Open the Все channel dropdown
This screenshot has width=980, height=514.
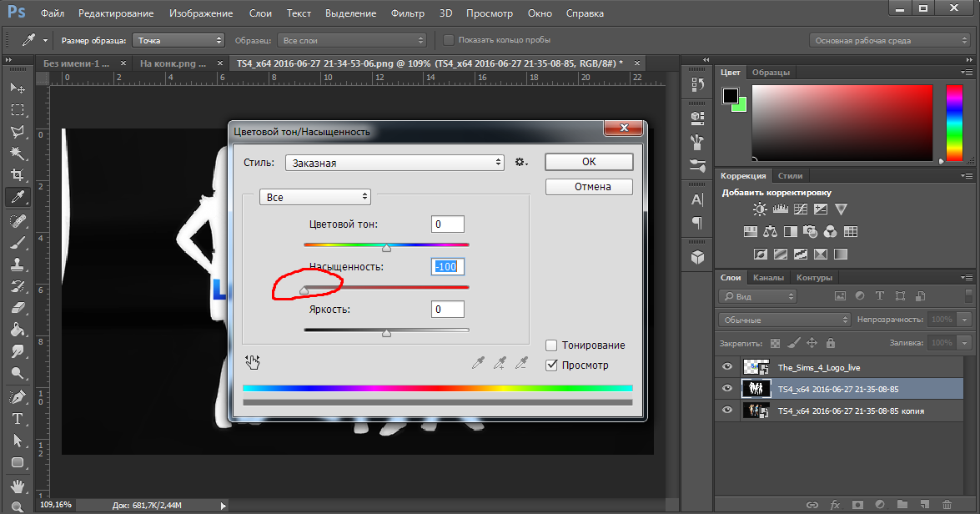[315, 197]
